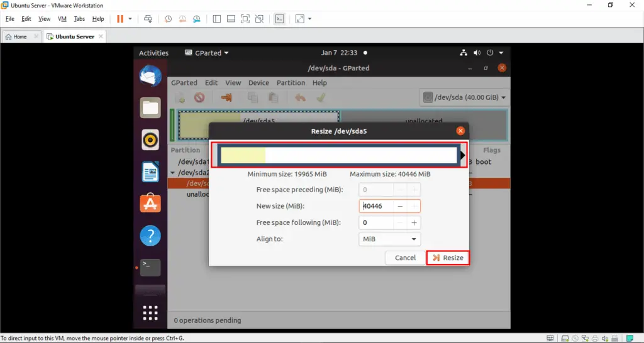The height and width of the screenshot is (343, 644).
Task: Close the Ubuntu Server tab
Action: [x=101, y=36]
